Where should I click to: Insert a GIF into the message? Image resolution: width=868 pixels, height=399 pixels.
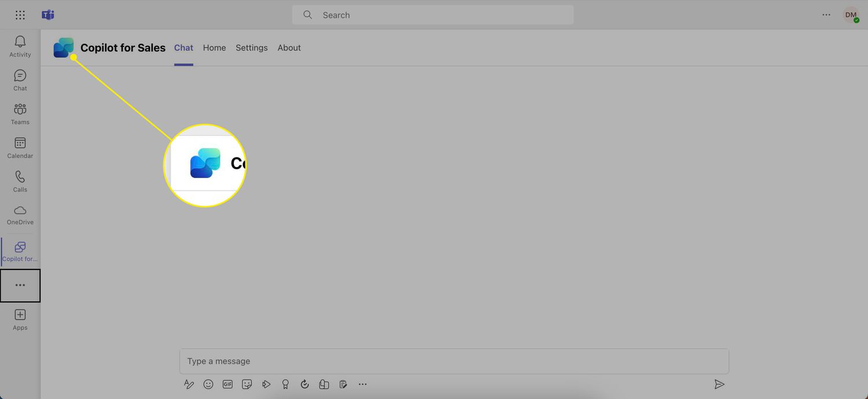(227, 384)
